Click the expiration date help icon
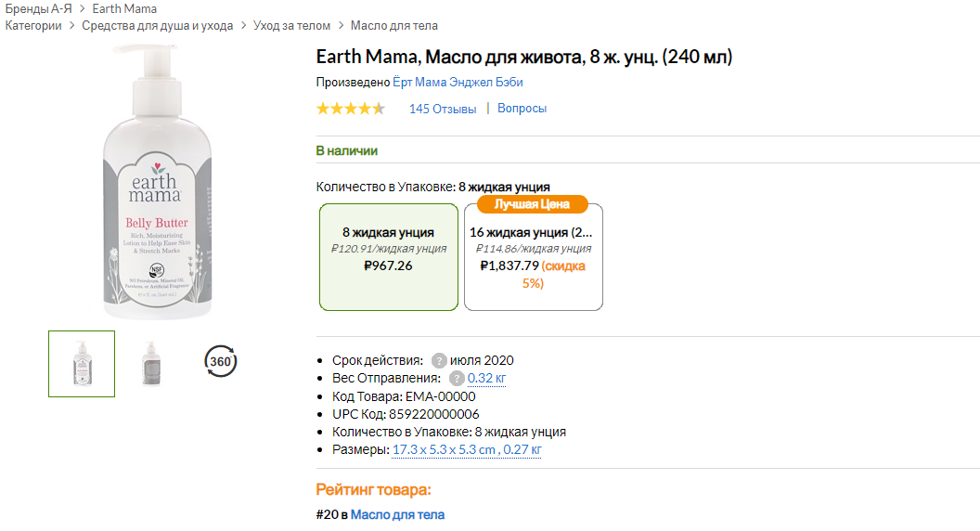Screen dimensions: 980x531 point(438,360)
